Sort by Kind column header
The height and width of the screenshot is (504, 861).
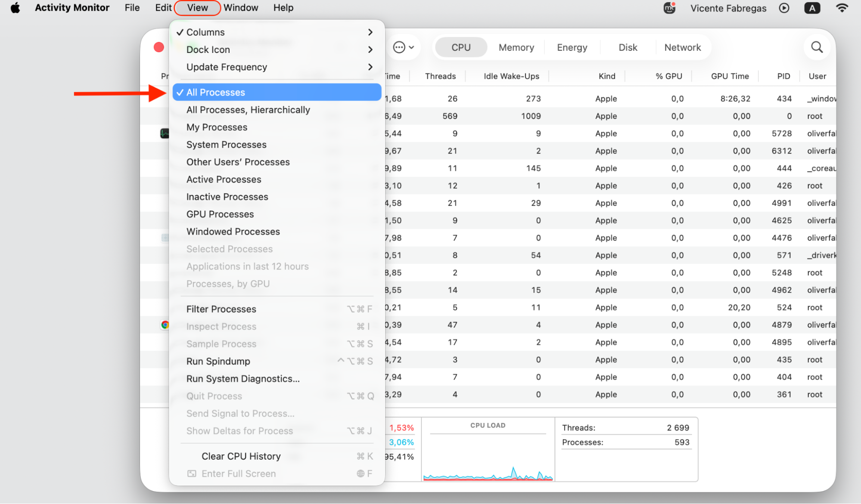tap(606, 76)
